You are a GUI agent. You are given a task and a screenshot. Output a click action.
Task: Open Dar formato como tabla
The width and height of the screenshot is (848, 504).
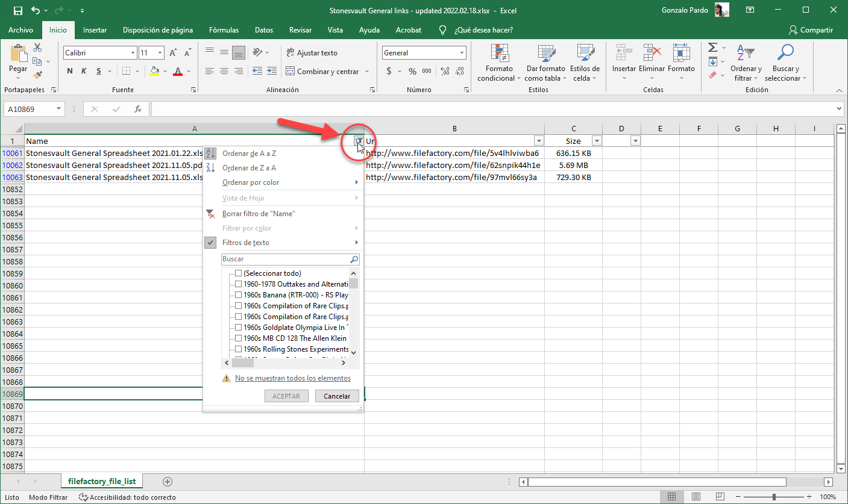pos(545,63)
